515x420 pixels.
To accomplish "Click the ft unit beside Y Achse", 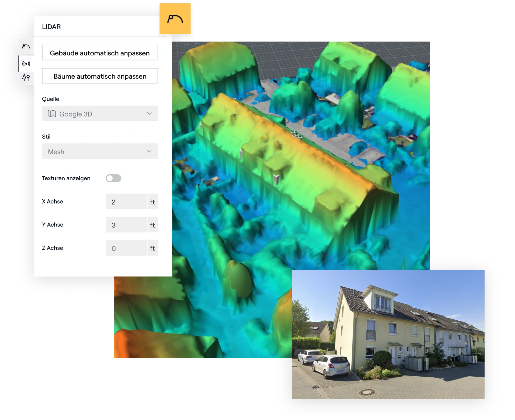I will point(153,225).
